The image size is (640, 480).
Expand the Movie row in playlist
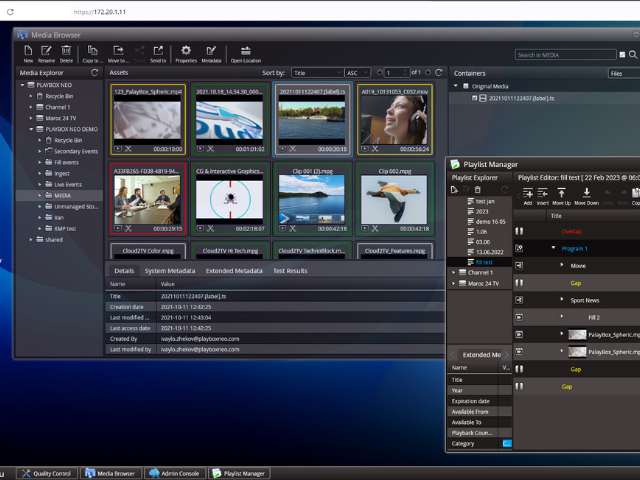562,265
